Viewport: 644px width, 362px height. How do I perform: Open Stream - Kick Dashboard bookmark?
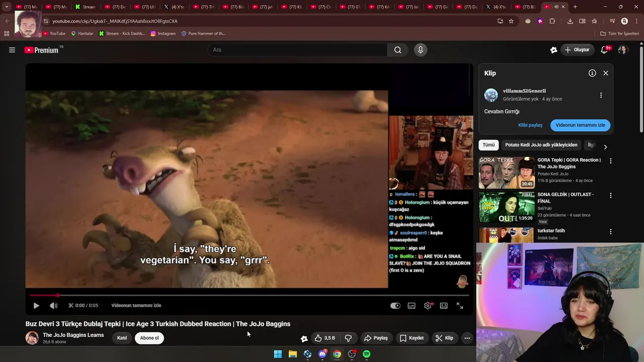coord(122,34)
